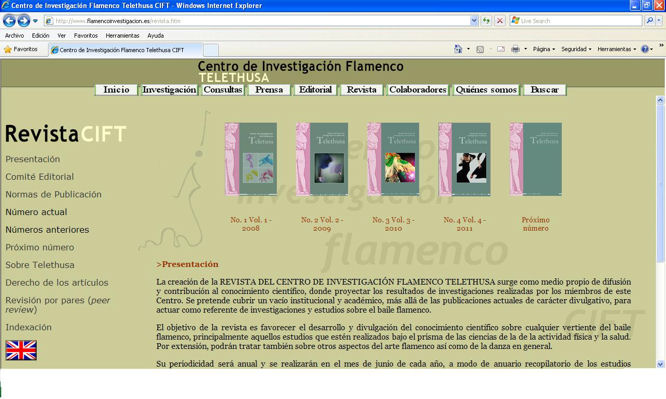Open the Archivo menu

[x=14, y=36]
